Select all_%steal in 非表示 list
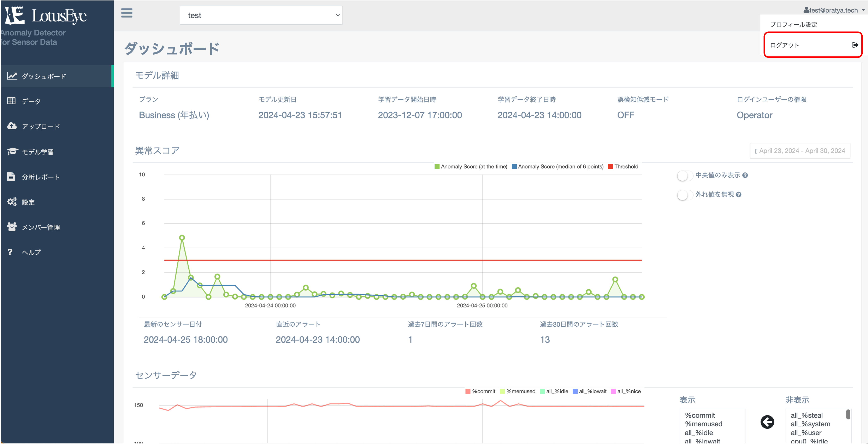 807,415
